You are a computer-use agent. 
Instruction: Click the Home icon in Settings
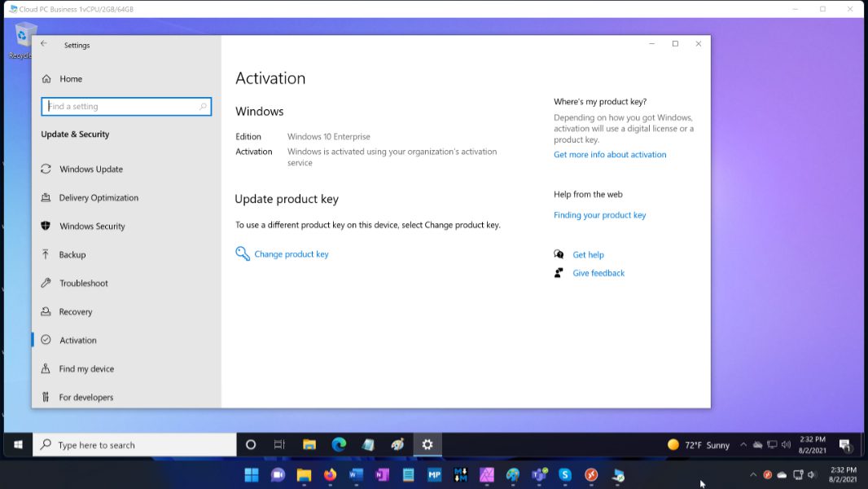[x=46, y=79]
